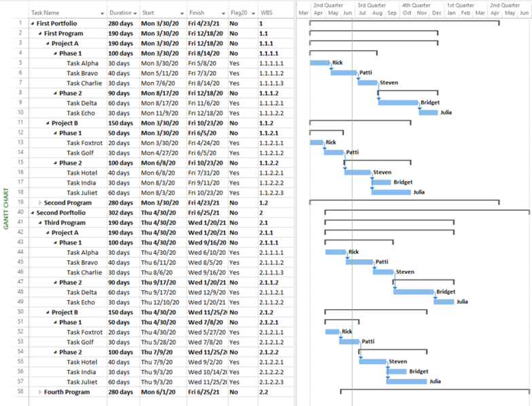Click the First Portfolio summary bar
The image size is (532, 406).
click(x=404, y=22)
